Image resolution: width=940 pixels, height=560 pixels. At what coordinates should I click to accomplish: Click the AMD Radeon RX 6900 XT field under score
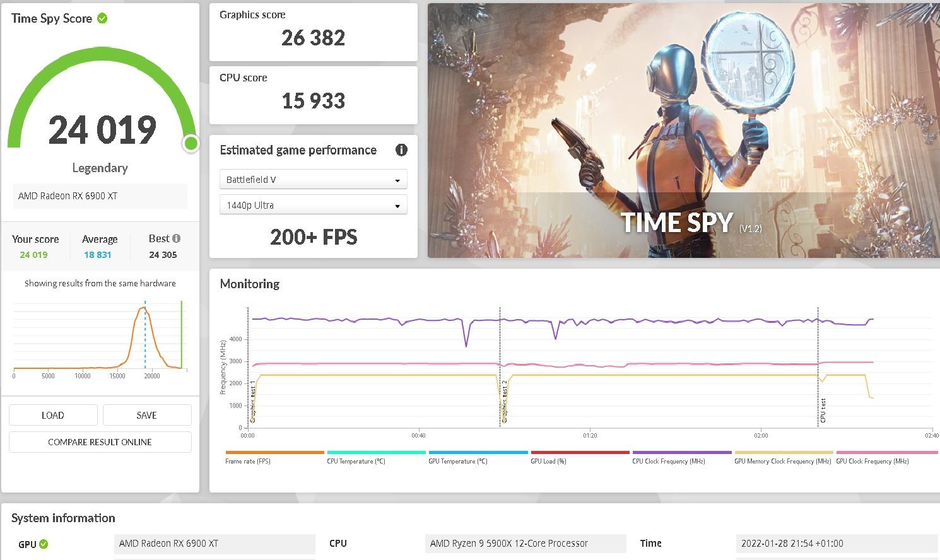[100, 196]
